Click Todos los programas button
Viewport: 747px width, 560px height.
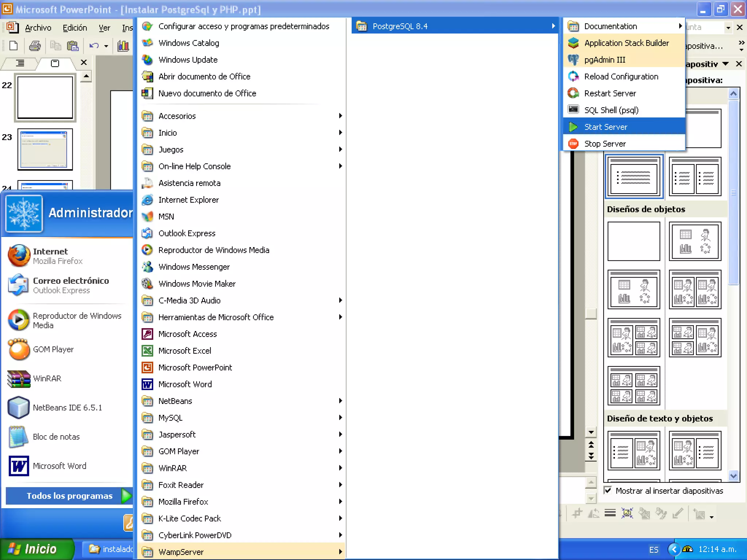69,496
